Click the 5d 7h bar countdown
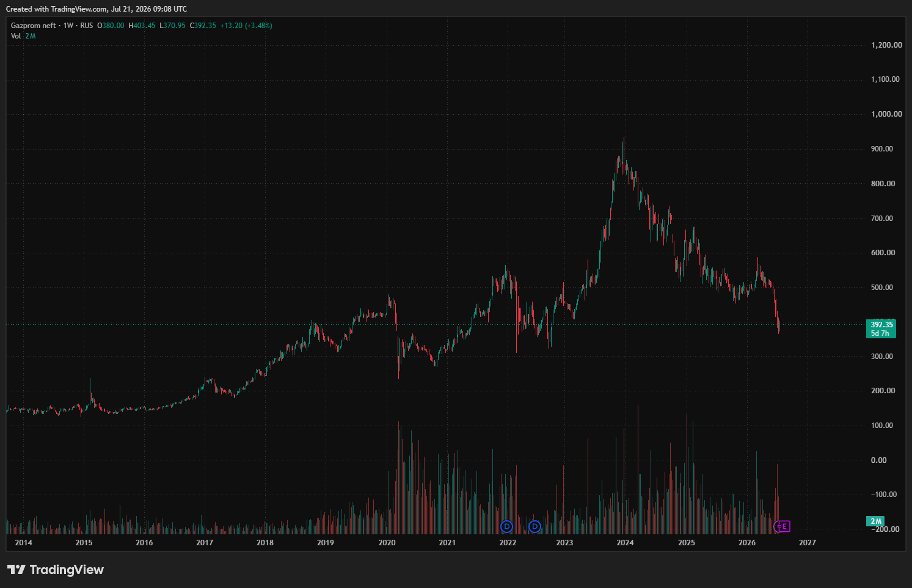The image size is (912, 588). (x=880, y=333)
